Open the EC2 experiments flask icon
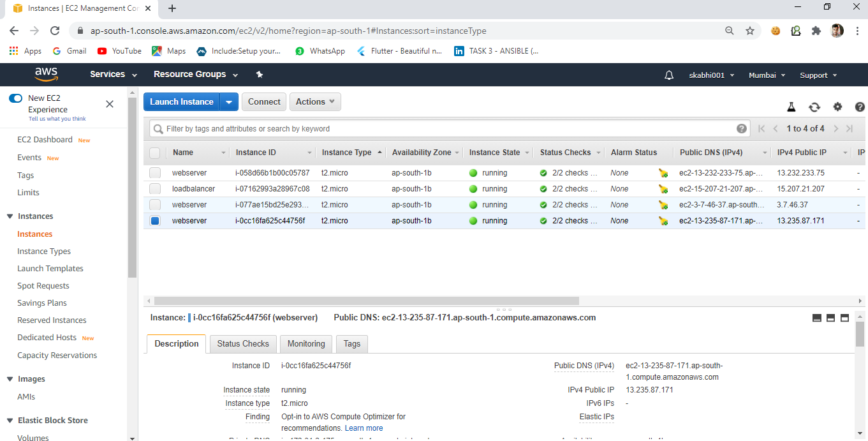 pyautogui.click(x=791, y=107)
